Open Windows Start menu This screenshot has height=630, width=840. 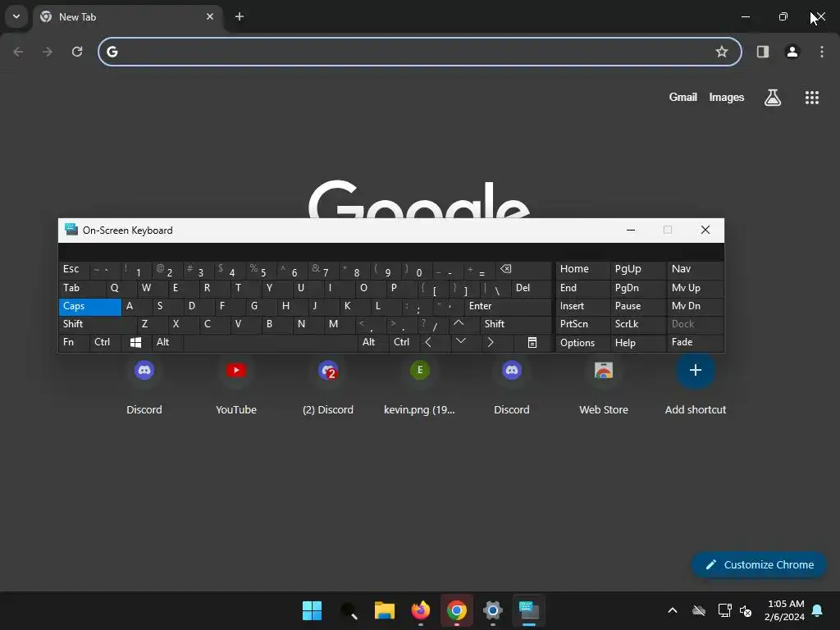pos(312,610)
